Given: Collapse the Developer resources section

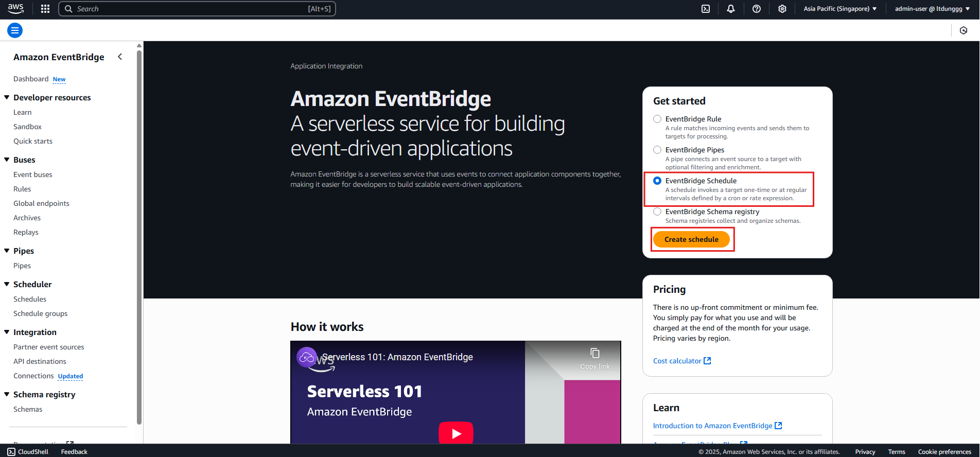Looking at the screenshot, I should (7, 97).
